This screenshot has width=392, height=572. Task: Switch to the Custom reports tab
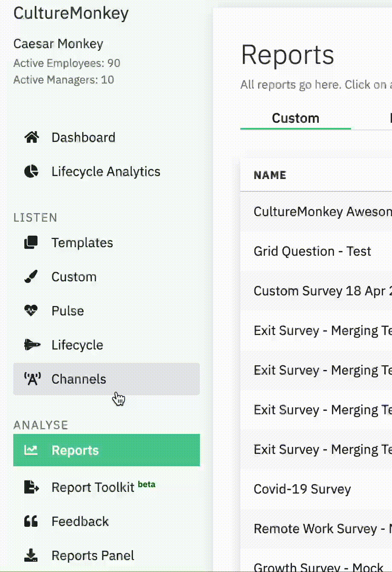[x=296, y=118]
